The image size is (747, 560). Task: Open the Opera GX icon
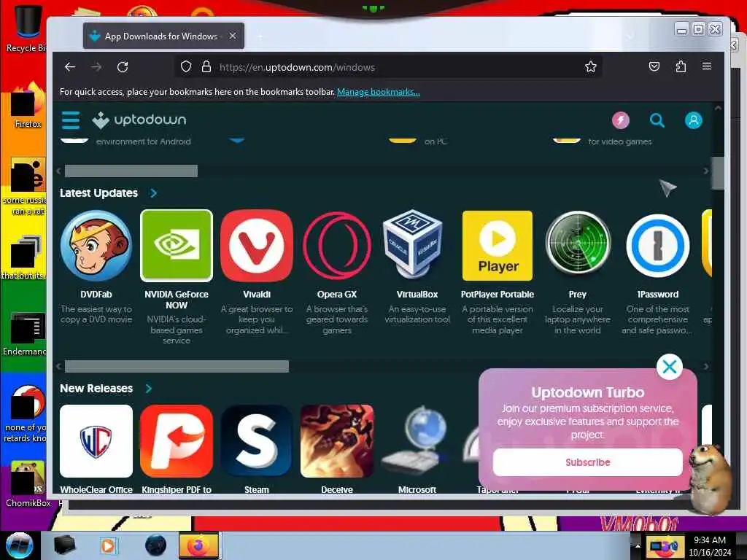337,246
